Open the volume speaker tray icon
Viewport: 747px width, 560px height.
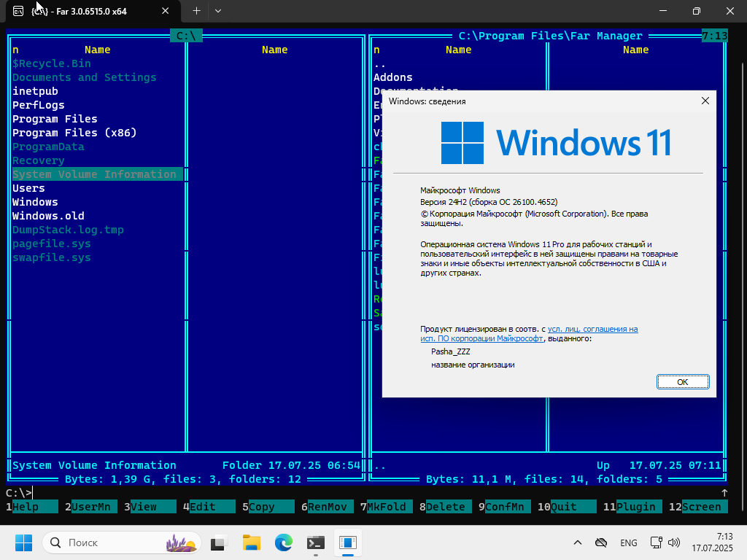click(674, 543)
